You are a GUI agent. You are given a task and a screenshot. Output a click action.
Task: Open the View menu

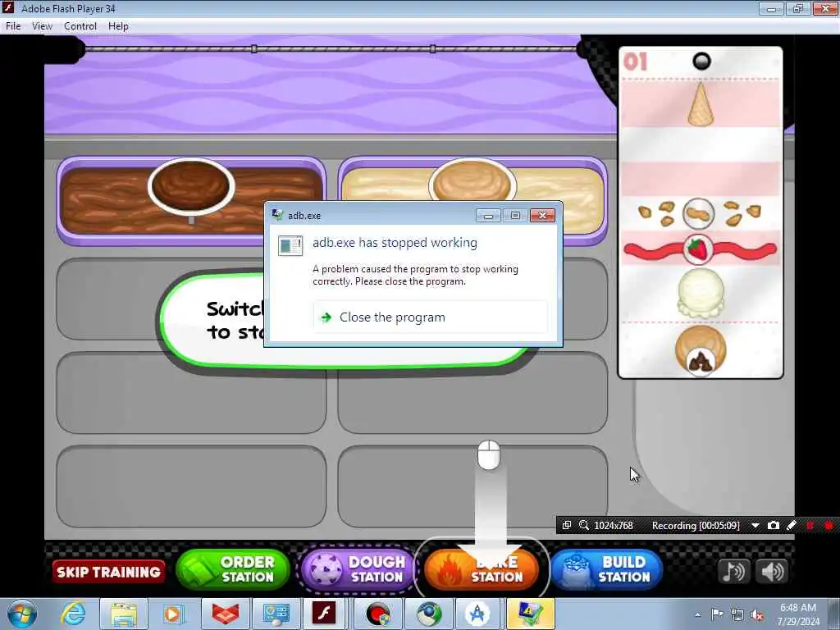point(42,26)
